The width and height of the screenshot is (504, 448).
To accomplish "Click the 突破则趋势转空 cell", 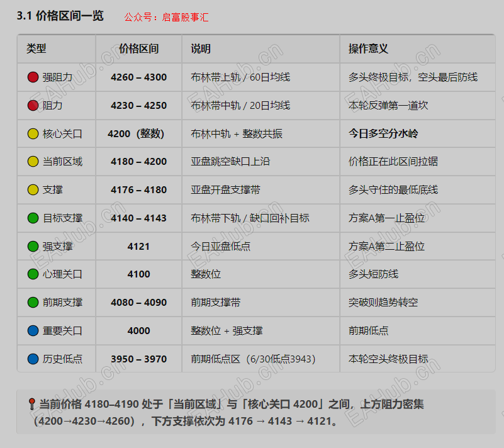I will click(383, 303).
